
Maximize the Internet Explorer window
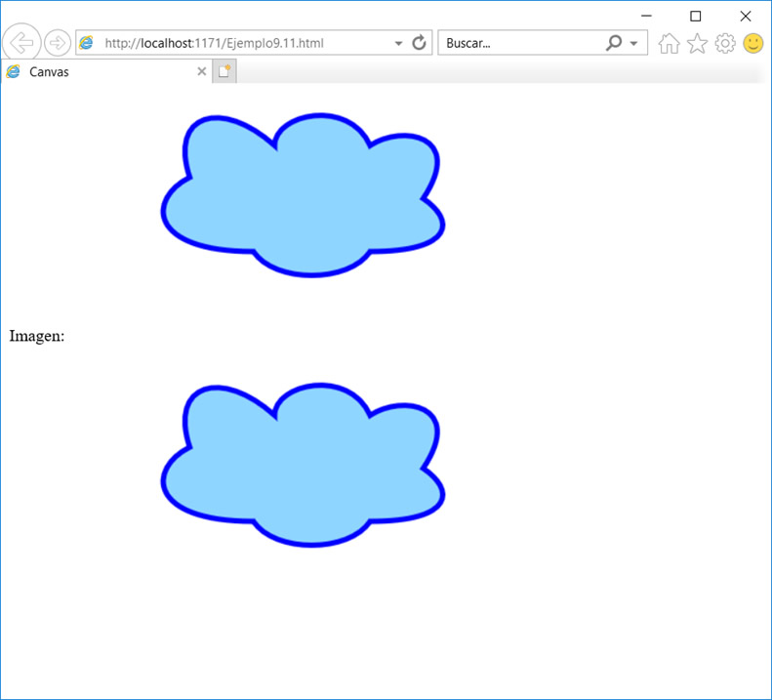pyautogui.click(x=696, y=17)
